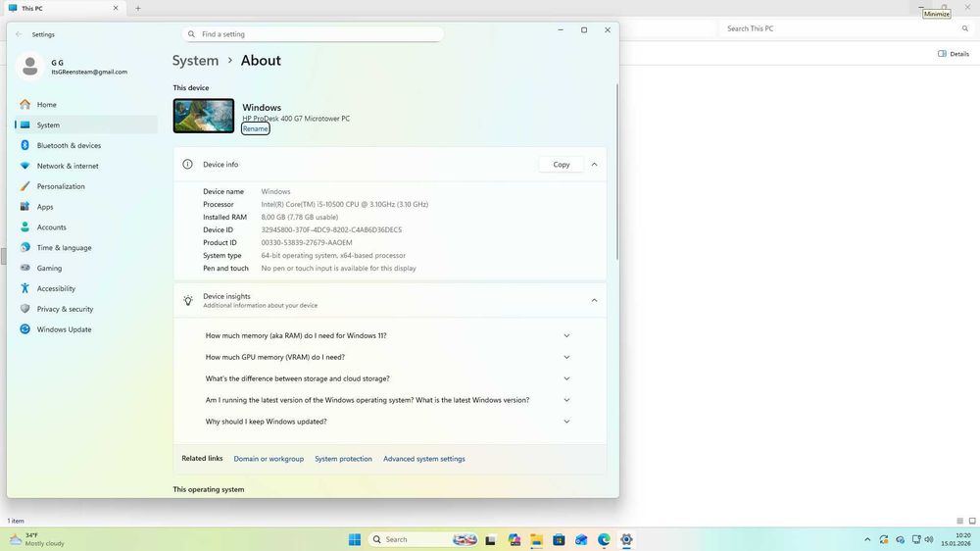Image resolution: width=980 pixels, height=551 pixels.
Task: Open clock and date in taskbar
Action: (956, 539)
